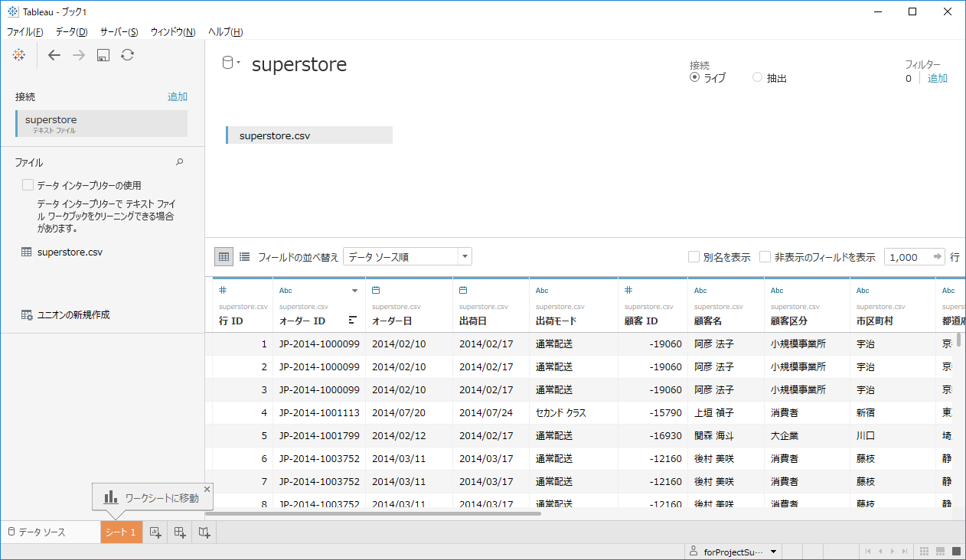Go back with the left arrow icon
966x560 pixels.
54,55
